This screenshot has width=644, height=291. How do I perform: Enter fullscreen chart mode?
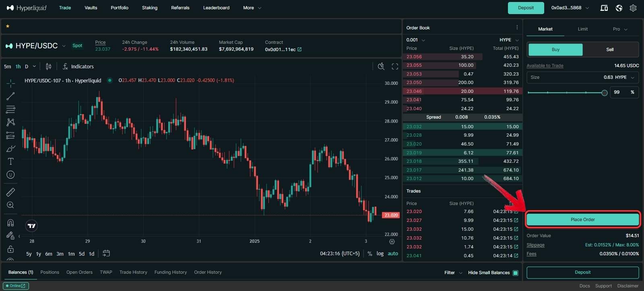(x=395, y=66)
